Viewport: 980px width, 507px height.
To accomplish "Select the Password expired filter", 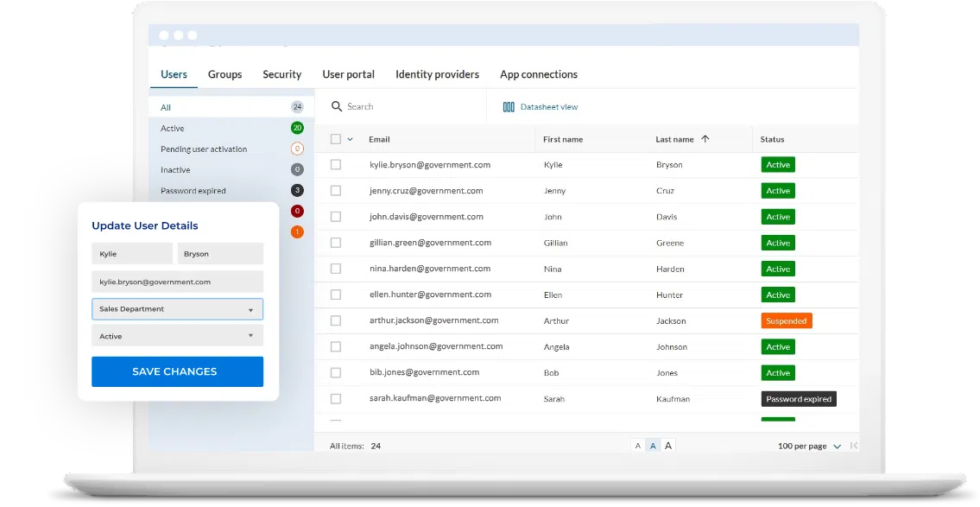I will coord(193,190).
